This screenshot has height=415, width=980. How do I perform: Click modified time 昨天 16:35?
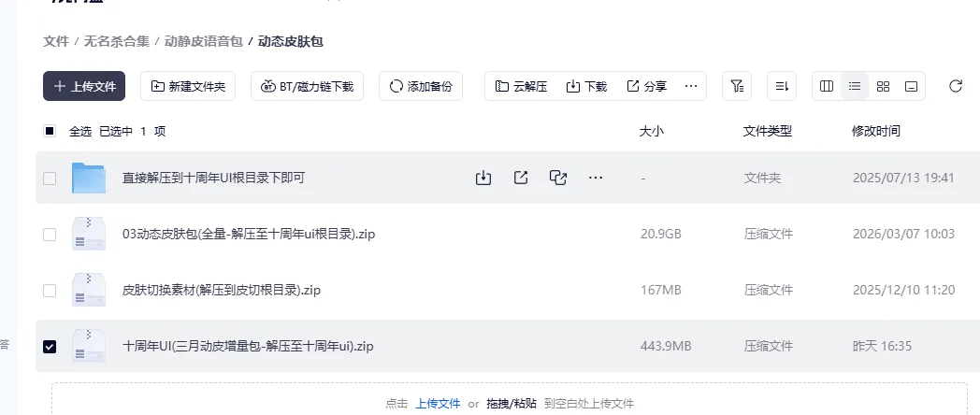click(x=882, y=346)
